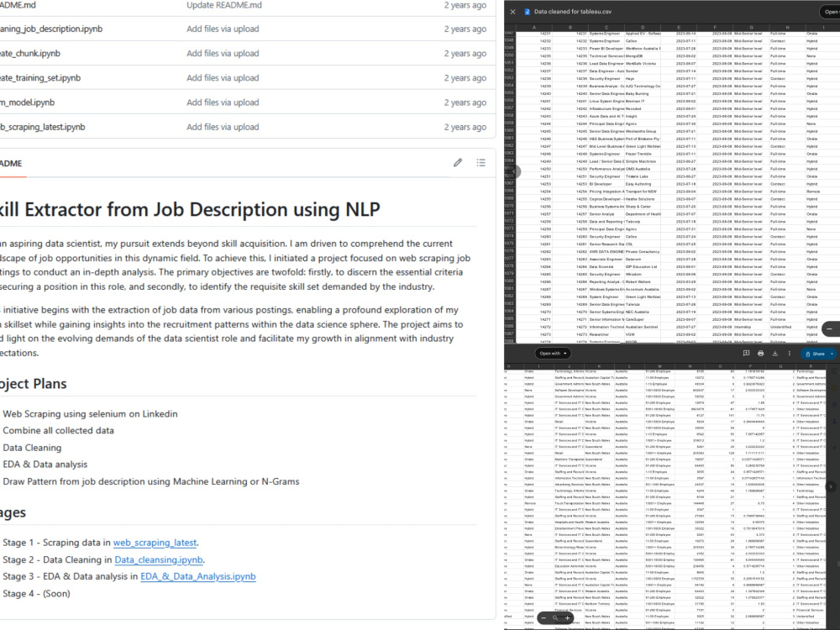
Task: Edit the README with the pencil icon
Action: (458, 162)
